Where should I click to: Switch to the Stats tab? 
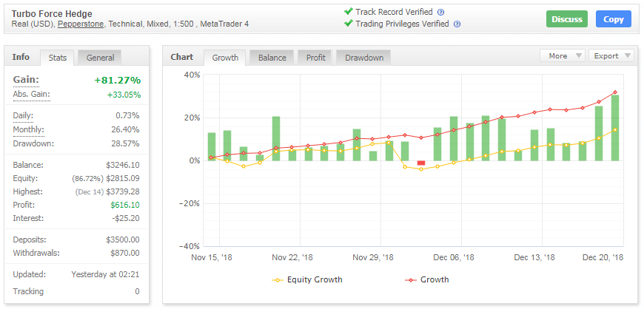coord(56,58)
